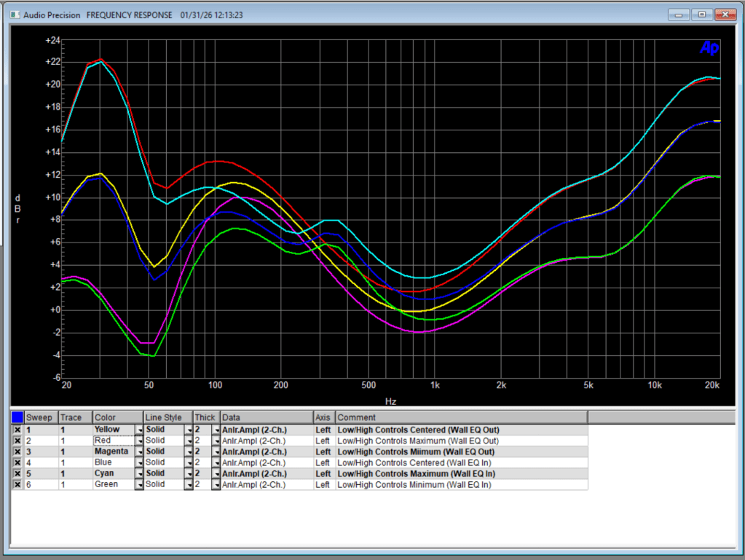The image size is (745, 560).
Task: Close the Frequency Response window
Action: [x=725, y=15]
